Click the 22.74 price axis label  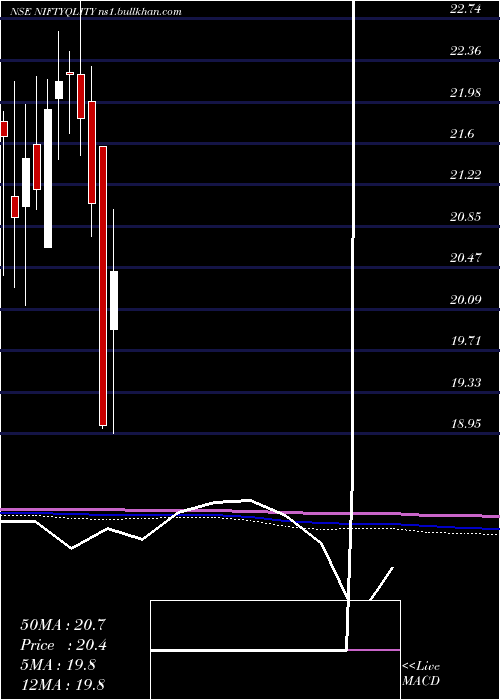466,8
